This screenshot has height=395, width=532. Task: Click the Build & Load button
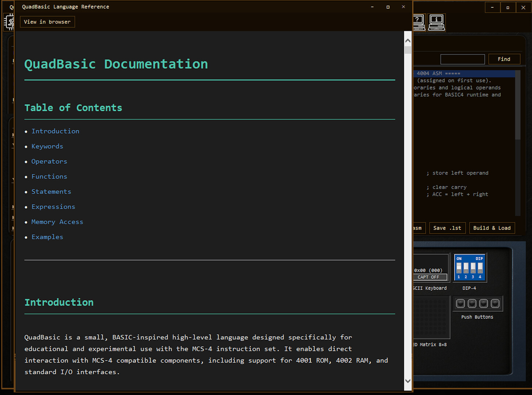click(492, 228)
